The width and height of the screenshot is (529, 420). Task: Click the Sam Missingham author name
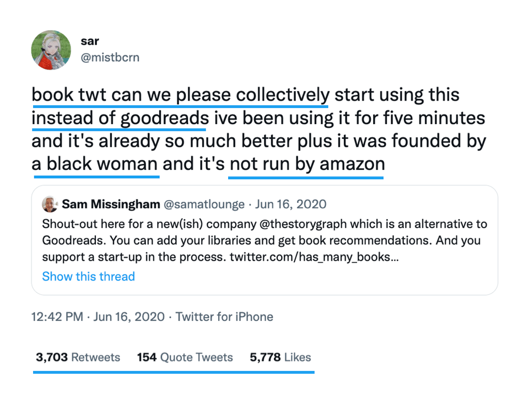110,204
